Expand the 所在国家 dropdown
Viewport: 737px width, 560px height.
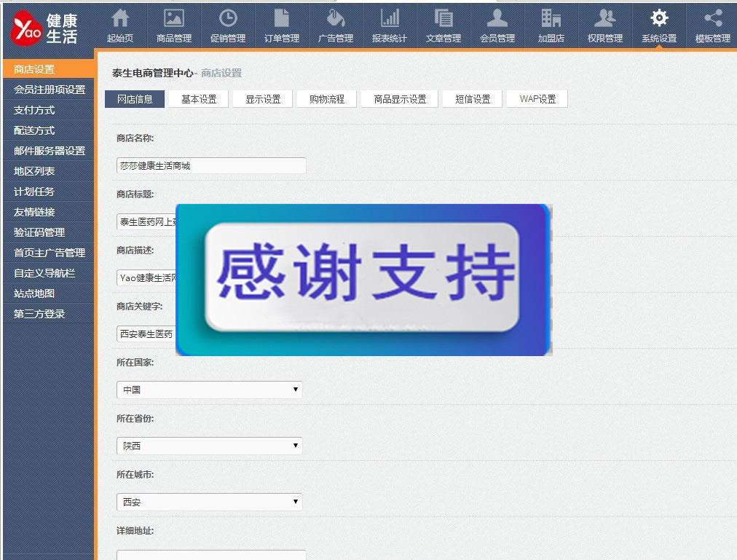point(209,390)
